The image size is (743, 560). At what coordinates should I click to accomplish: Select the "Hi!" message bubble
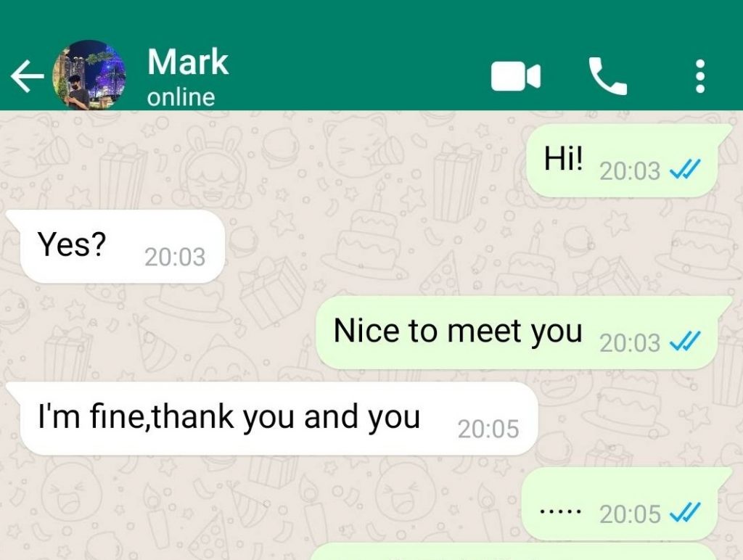tap(622, 160)
